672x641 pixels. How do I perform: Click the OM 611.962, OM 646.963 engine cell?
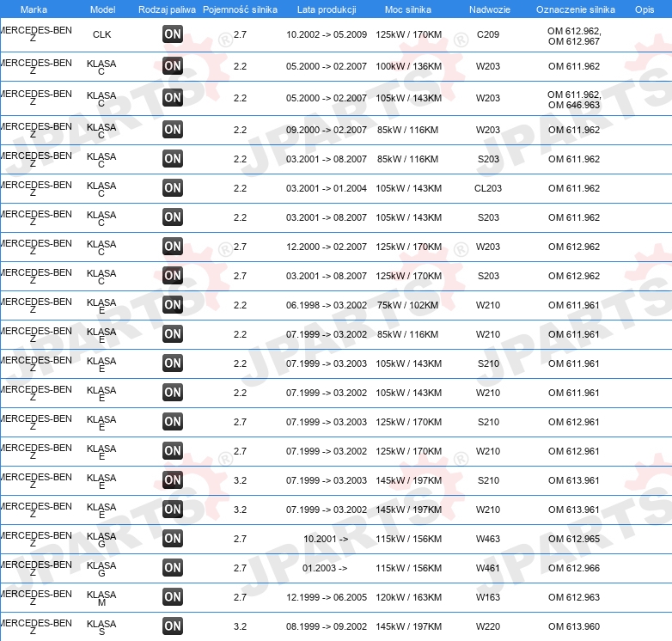tap(574, 100)
